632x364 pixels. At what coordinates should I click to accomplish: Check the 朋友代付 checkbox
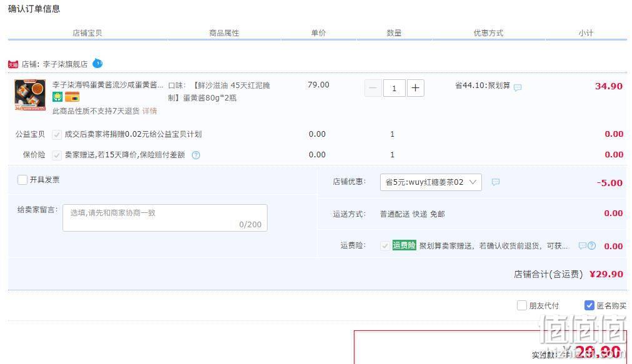522,305
